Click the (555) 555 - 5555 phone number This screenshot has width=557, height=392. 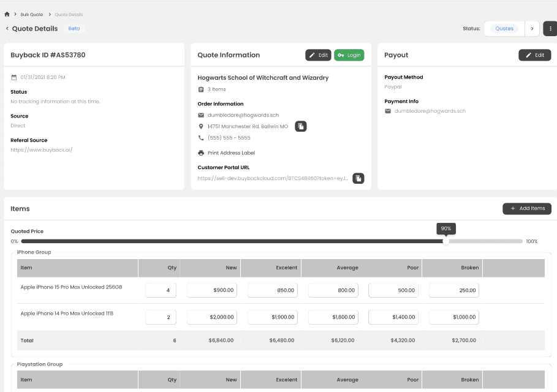229,138
